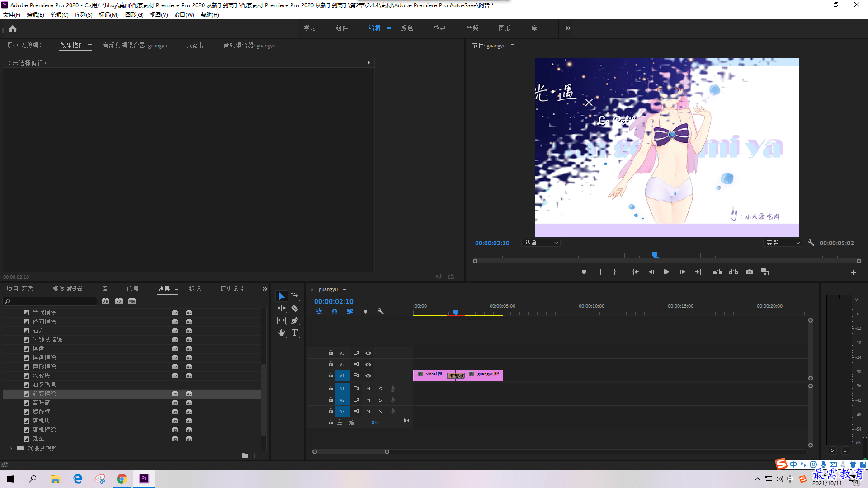Expand effect controls timeline arrow
868x488 pixels.
tap(369, 63)
